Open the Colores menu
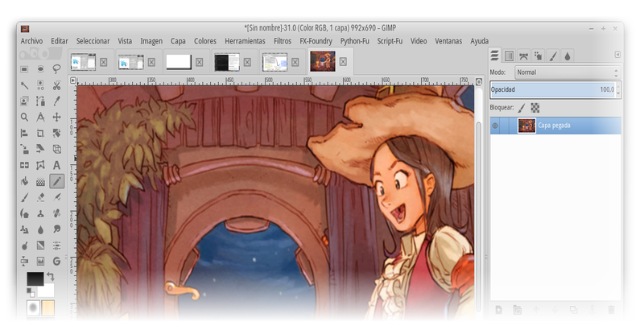The image size is (644, 322). coord(205,41)
